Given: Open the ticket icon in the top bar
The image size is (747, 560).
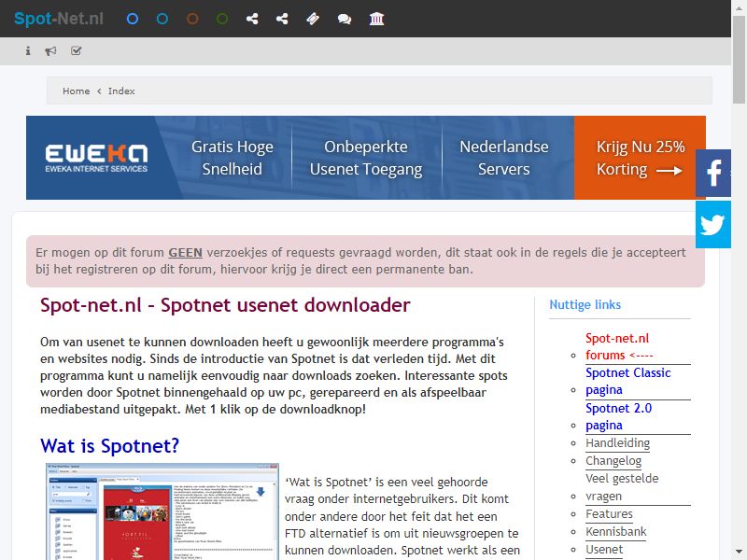Looking at the screenshot, I should click(313, 19).
